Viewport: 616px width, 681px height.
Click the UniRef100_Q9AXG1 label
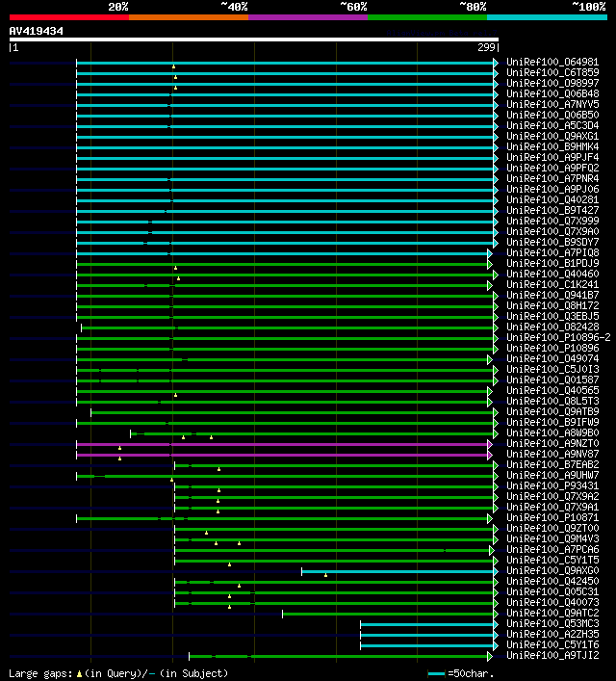(552, 137)
